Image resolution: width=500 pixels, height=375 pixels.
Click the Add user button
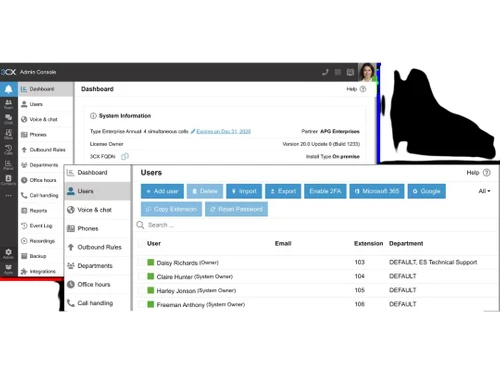click(x=162, y=191)
